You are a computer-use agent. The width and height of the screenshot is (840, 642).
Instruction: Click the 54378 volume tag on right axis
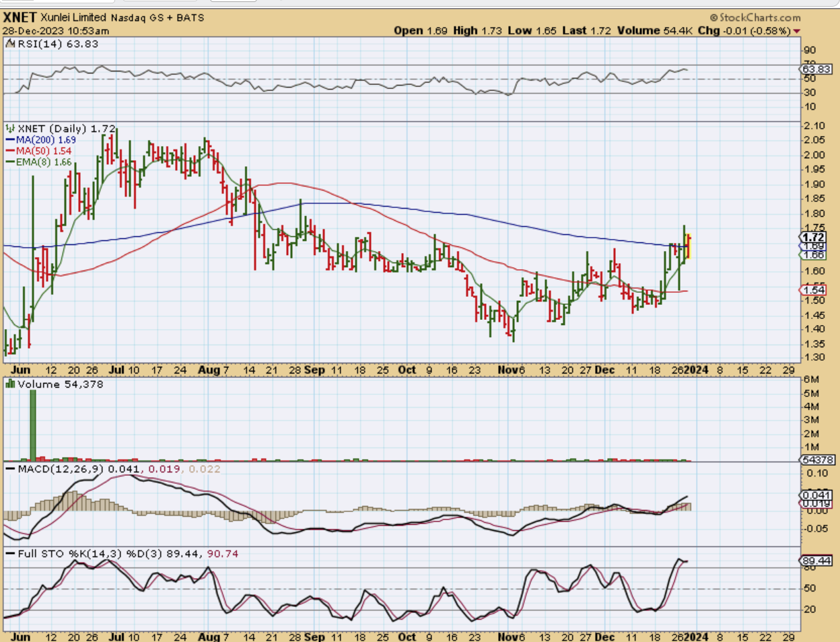click(x=818, y=460)
